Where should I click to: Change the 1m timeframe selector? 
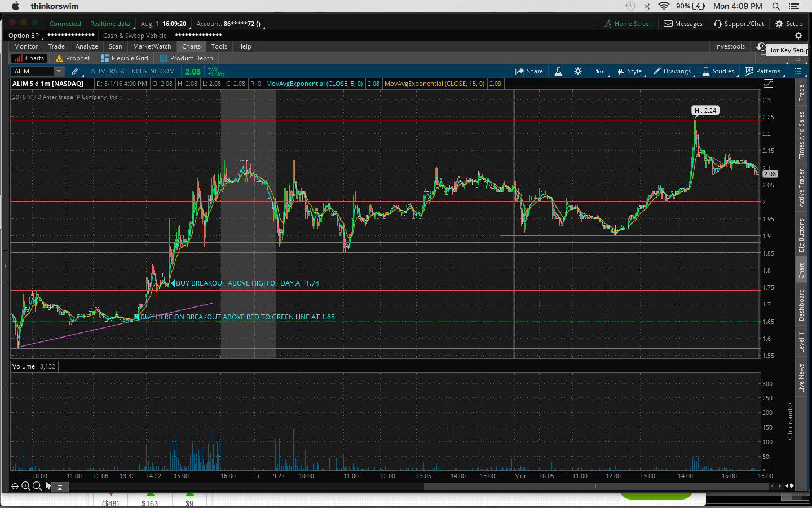point(599,71)
